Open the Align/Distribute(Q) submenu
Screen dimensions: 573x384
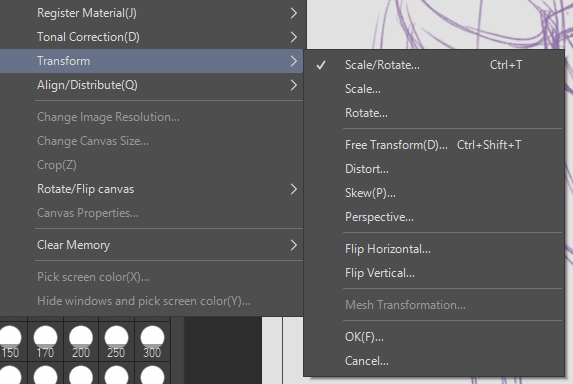pos(151,85)
